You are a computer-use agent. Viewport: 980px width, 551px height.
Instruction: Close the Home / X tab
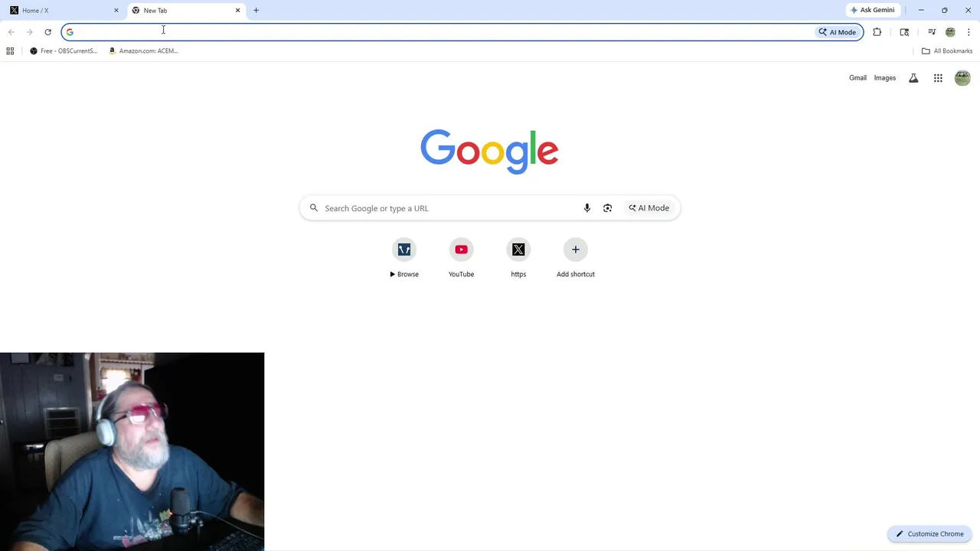(116, 10)
